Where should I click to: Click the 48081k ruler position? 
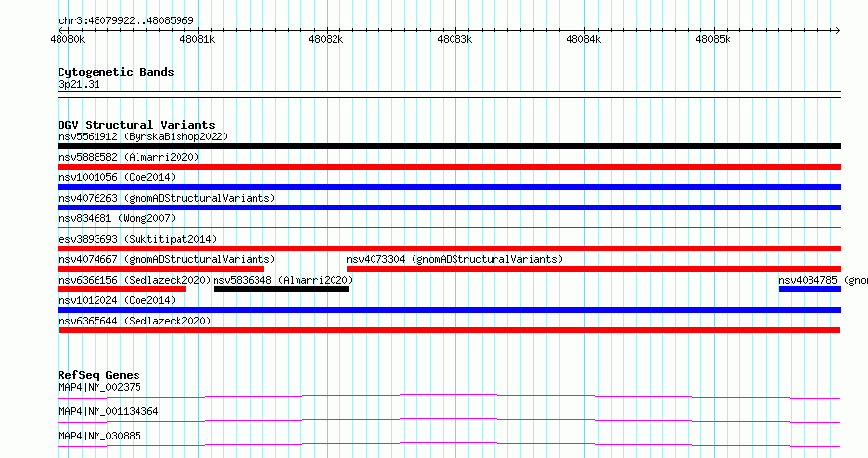coord(197,39)
